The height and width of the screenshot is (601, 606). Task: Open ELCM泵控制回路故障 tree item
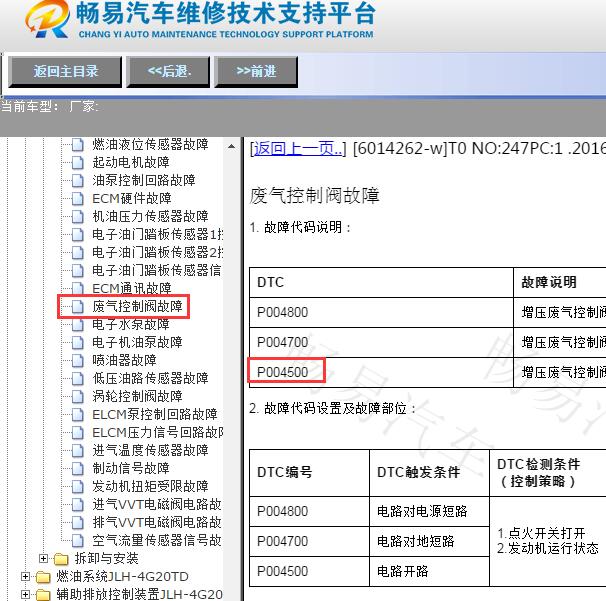[x=155, y=415]
